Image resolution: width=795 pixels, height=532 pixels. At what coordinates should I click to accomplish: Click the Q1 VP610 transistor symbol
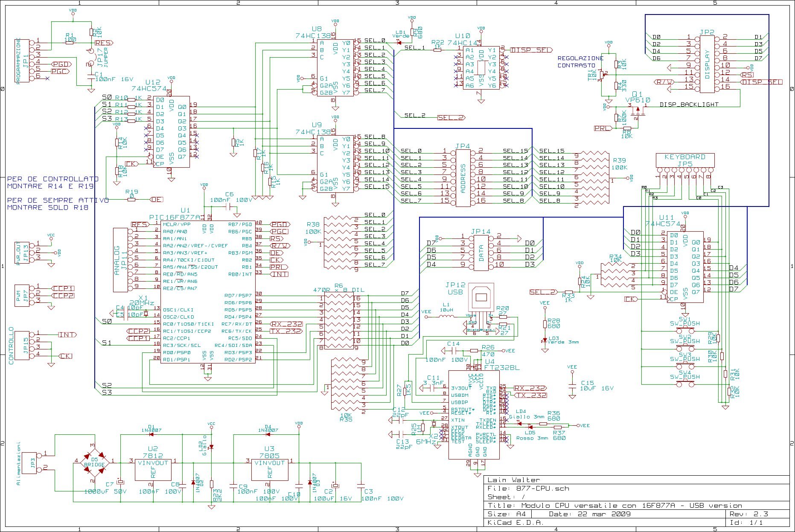pos(638,112)
